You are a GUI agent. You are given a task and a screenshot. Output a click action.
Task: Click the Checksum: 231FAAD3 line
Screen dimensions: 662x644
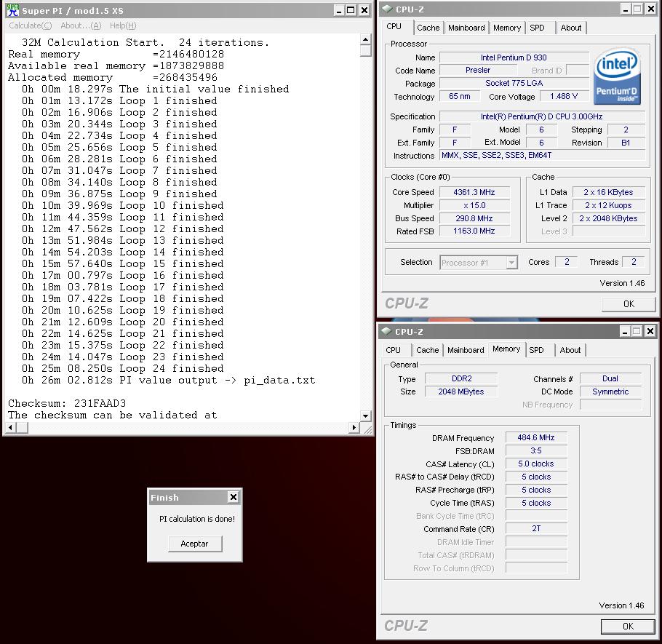click(x=67, y=403)
